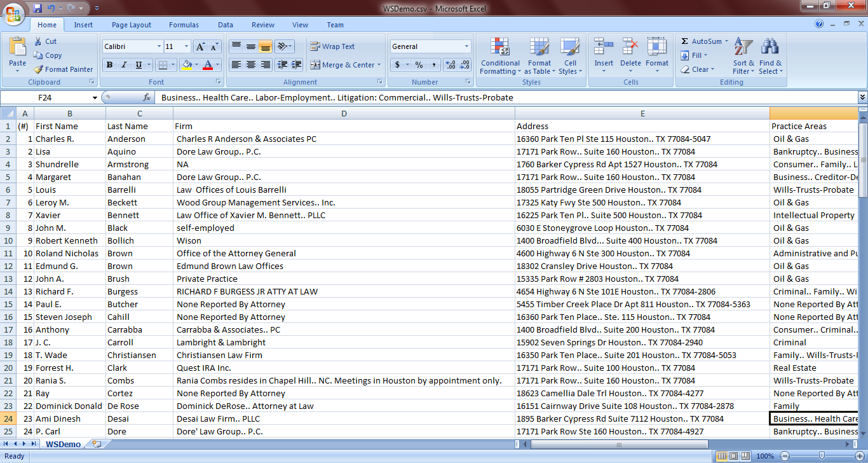Open the font name Calibri dropdown
Screen dimensions: 868x463
(159, 46)
